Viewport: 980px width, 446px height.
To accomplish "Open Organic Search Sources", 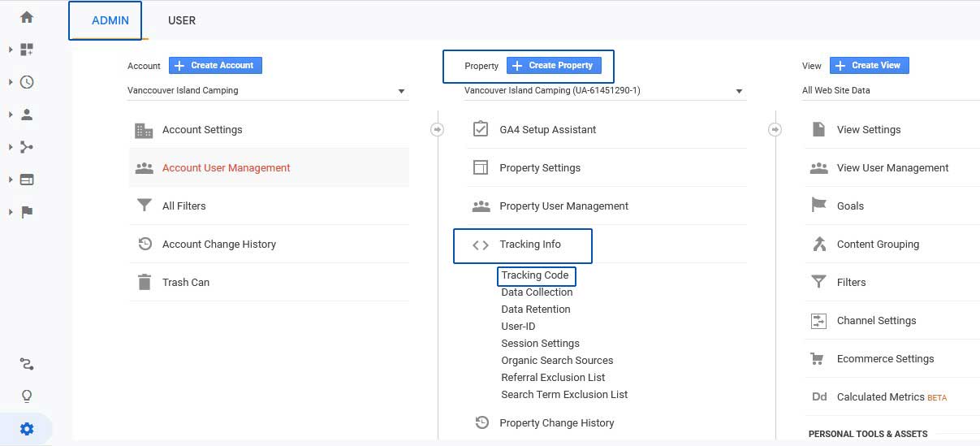I will [x=557, y=361].
